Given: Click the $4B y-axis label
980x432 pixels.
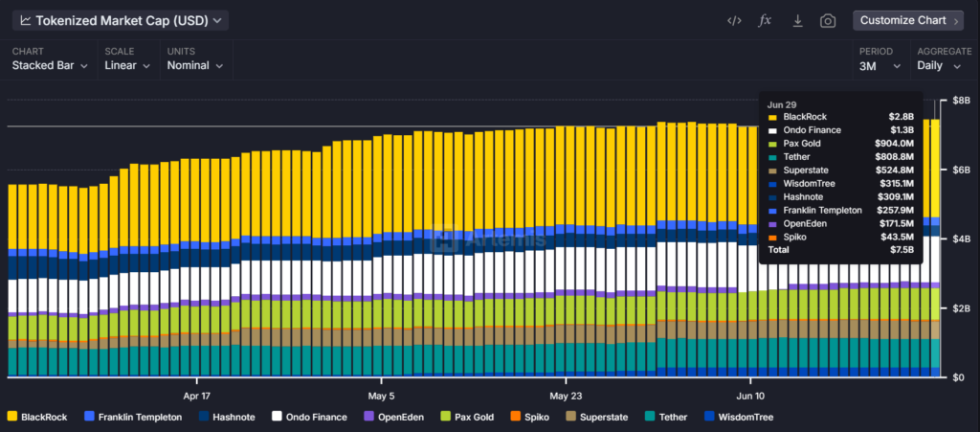Looking at the screenshot, I should coord(961,239).
